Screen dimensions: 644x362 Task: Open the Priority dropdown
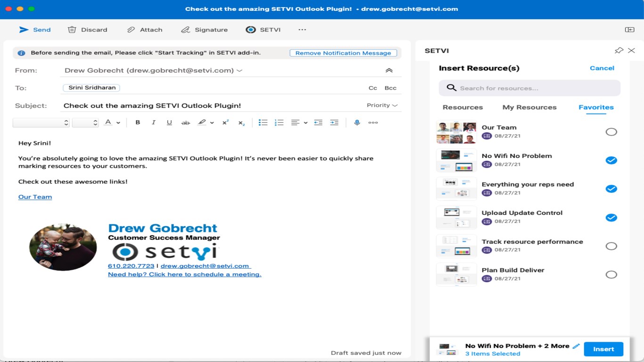pos(382,106)
